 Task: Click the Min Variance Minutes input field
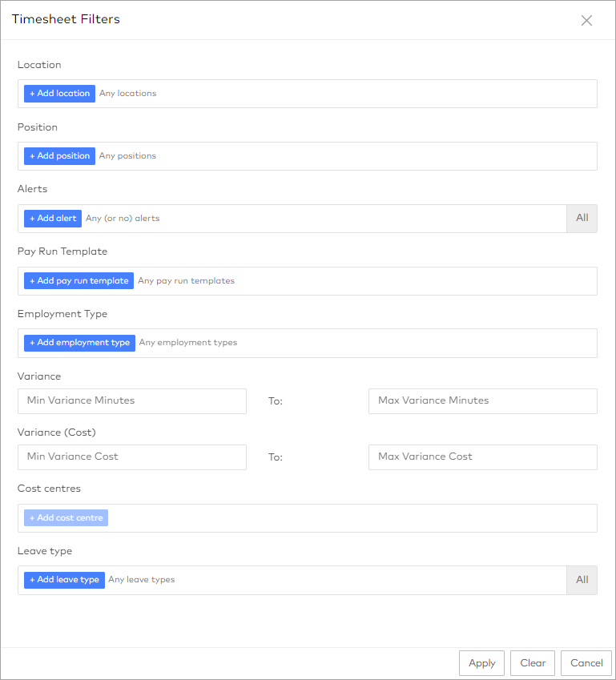pos(131,400)
